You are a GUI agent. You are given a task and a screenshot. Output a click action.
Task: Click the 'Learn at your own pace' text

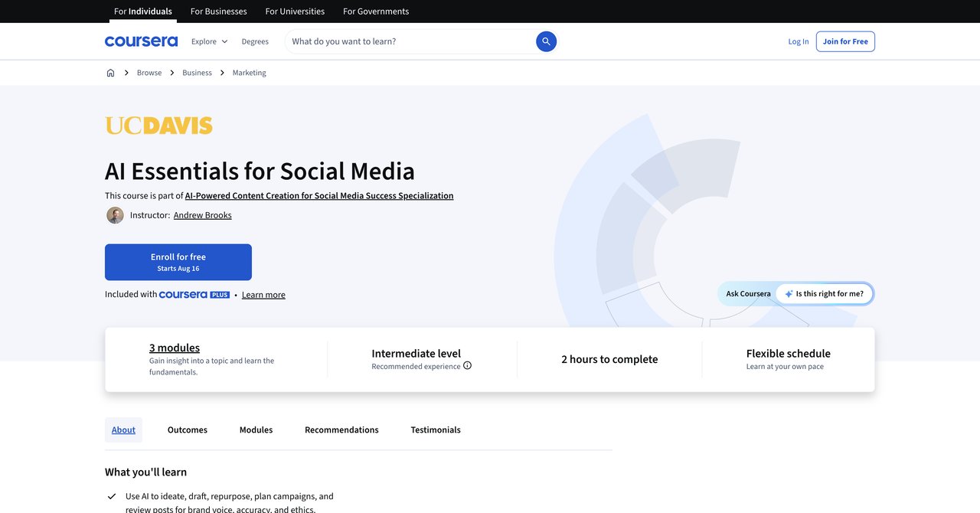point(785,367)
